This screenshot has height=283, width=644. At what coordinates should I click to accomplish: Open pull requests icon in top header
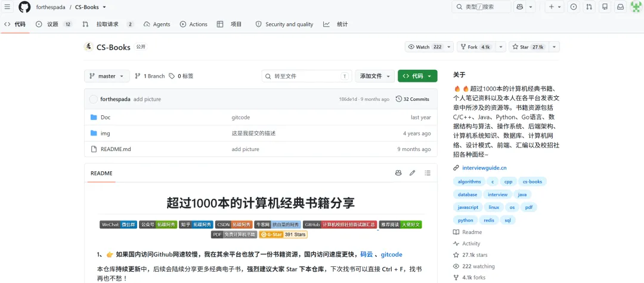click(x=589, y=7)
